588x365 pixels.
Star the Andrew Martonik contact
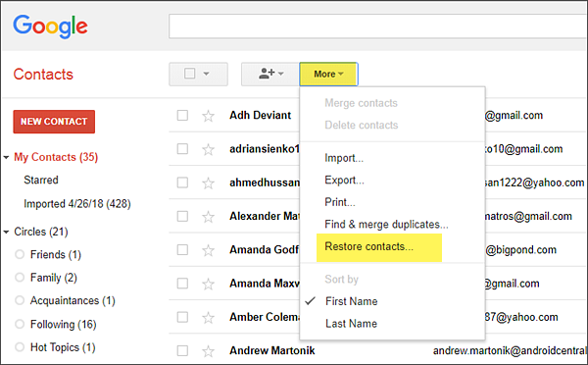208,351
